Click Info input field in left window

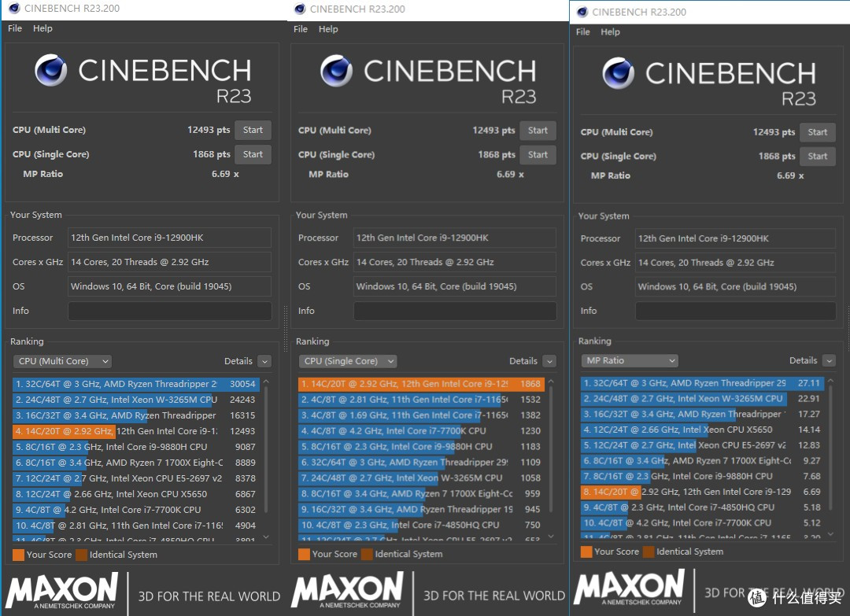point(170,311)
